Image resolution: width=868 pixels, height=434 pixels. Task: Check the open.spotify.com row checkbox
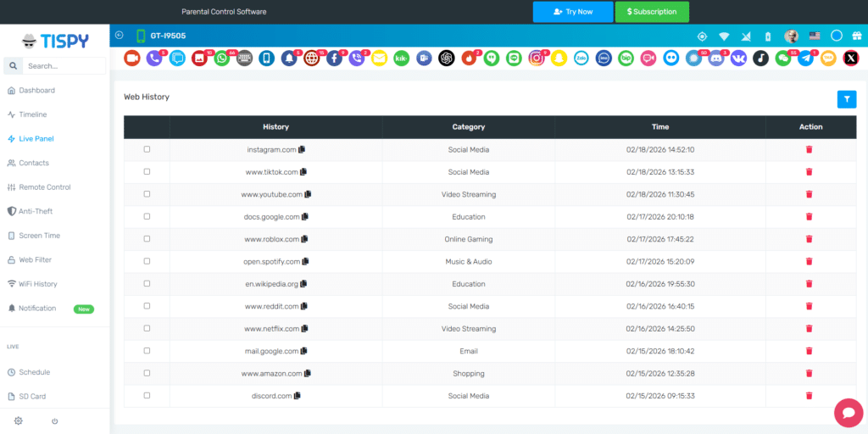[147, 261]
